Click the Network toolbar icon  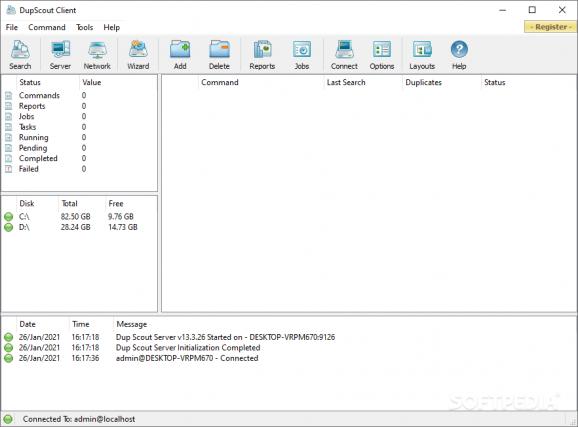point(97,55)
